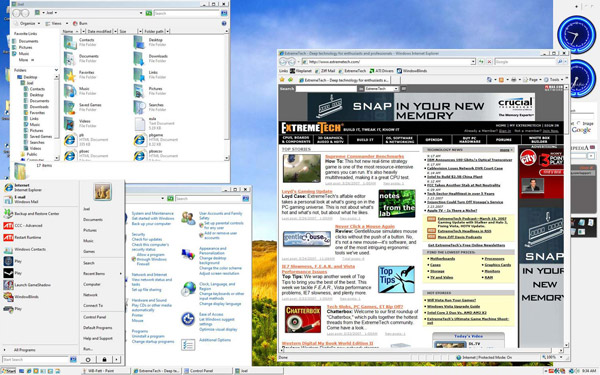Select Saved Games in Explorer folder tree

click(41, 136)
